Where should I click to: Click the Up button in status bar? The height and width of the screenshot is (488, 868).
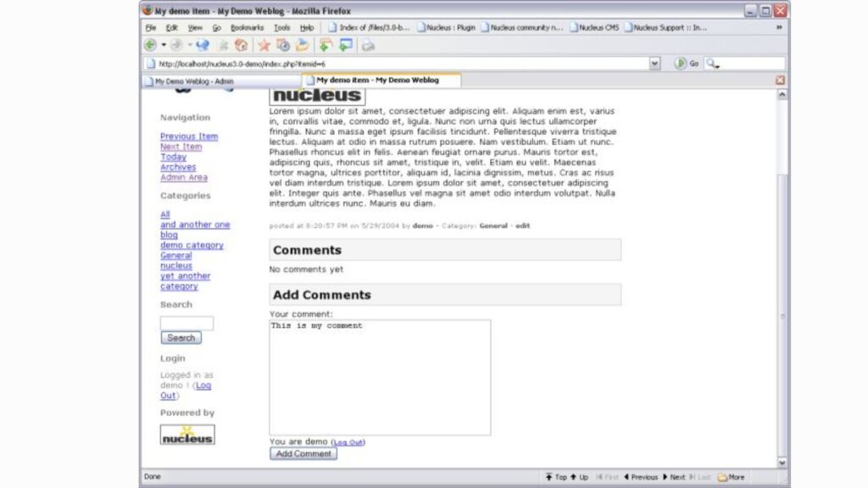579,477
